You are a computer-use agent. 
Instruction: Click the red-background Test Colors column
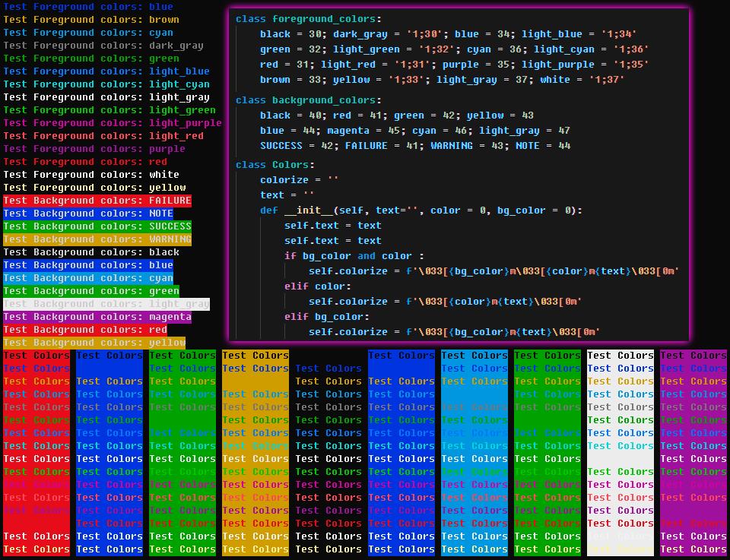coord(36,452)
